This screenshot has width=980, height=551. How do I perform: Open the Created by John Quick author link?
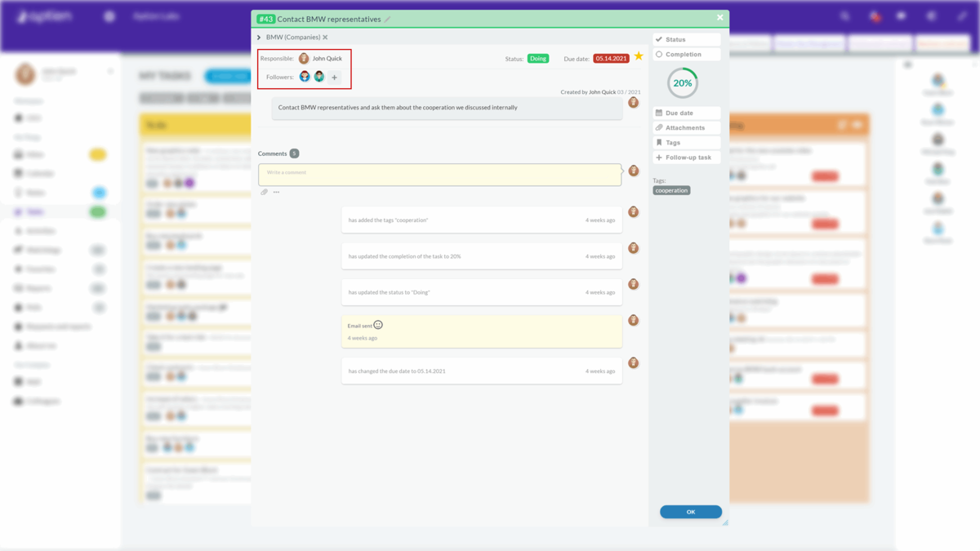pyautogui.click(x=603, y=92)
